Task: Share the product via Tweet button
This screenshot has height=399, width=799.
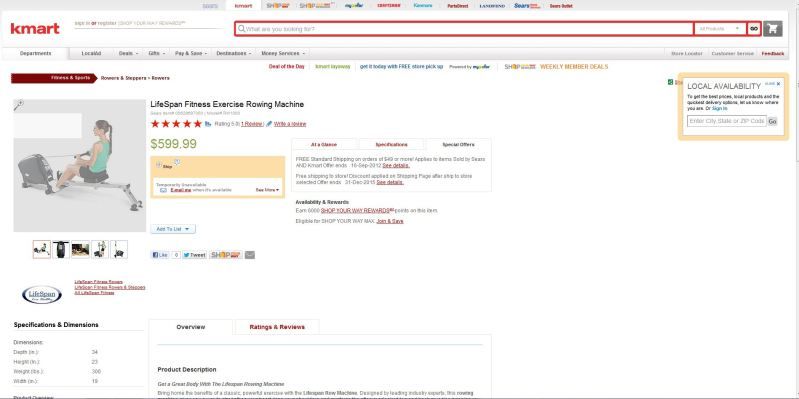Action: point(194,255)
